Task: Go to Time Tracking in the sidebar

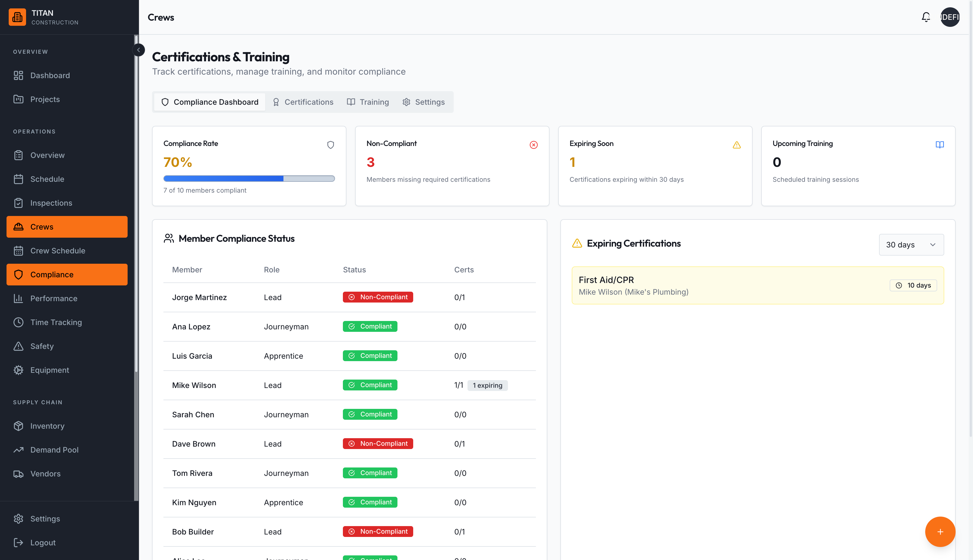Action: point(67,322)
